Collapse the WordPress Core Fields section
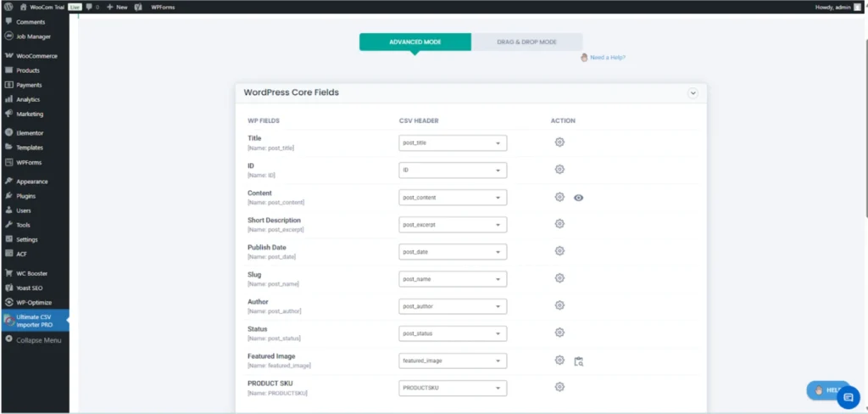The image size is (868, 414). pos(693,93)
